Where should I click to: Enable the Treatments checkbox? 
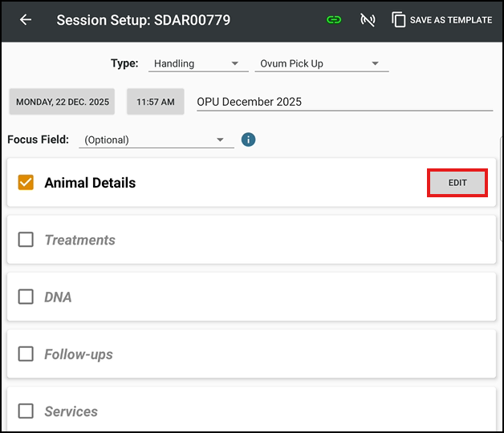tap(26, 240)
